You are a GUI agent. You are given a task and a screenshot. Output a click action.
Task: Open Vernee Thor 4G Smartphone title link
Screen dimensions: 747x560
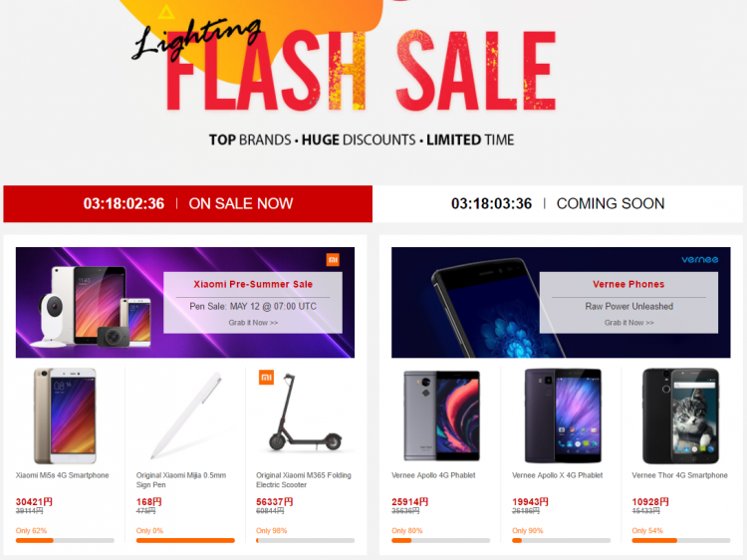(680, 475)
